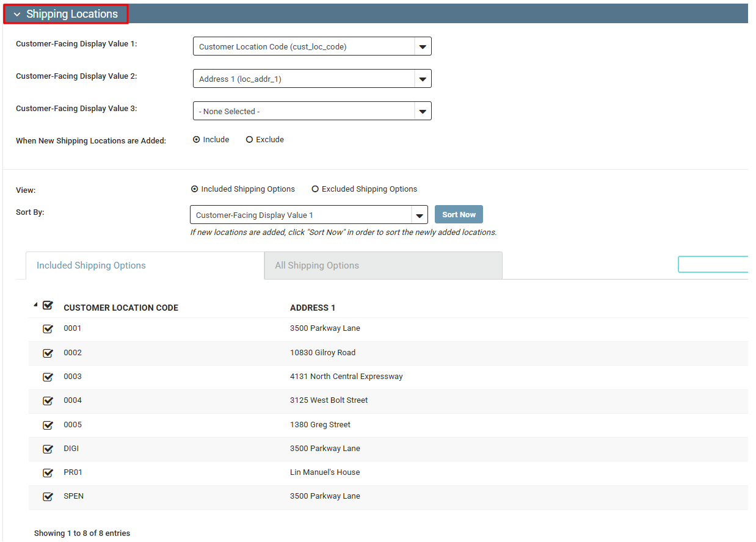This screenshot has height=542, width=756.
Task: Open Customer-Facing Display Value 2 dropdown
Action: pos(312,79)
